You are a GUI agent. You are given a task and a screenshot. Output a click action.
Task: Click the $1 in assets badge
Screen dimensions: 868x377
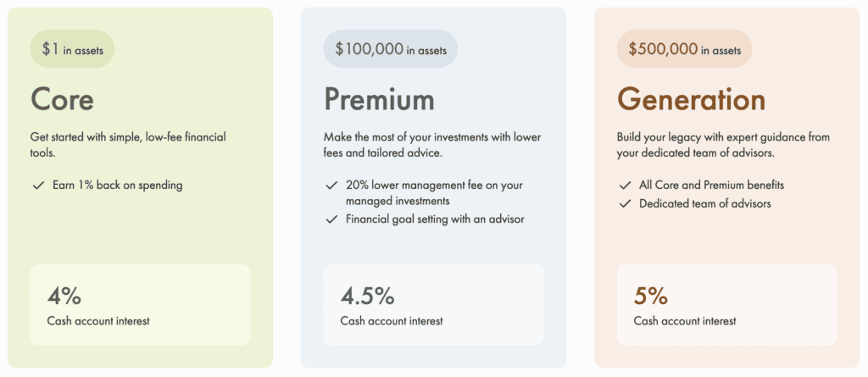(x=72, y=49)
